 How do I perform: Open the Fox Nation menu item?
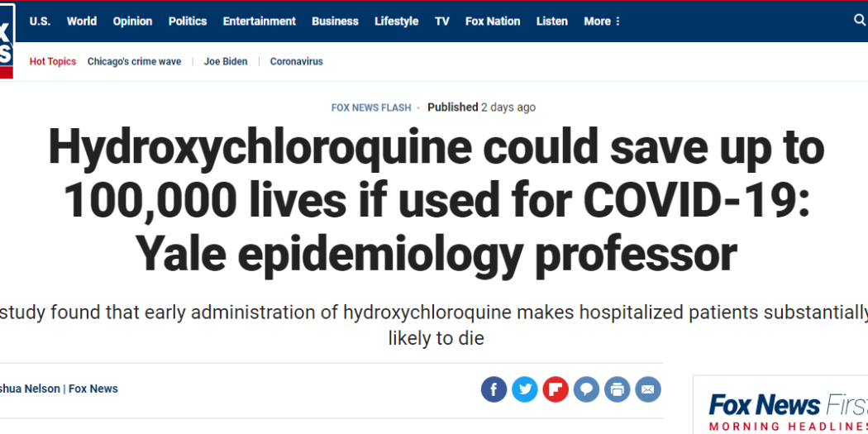pos(493,21)
